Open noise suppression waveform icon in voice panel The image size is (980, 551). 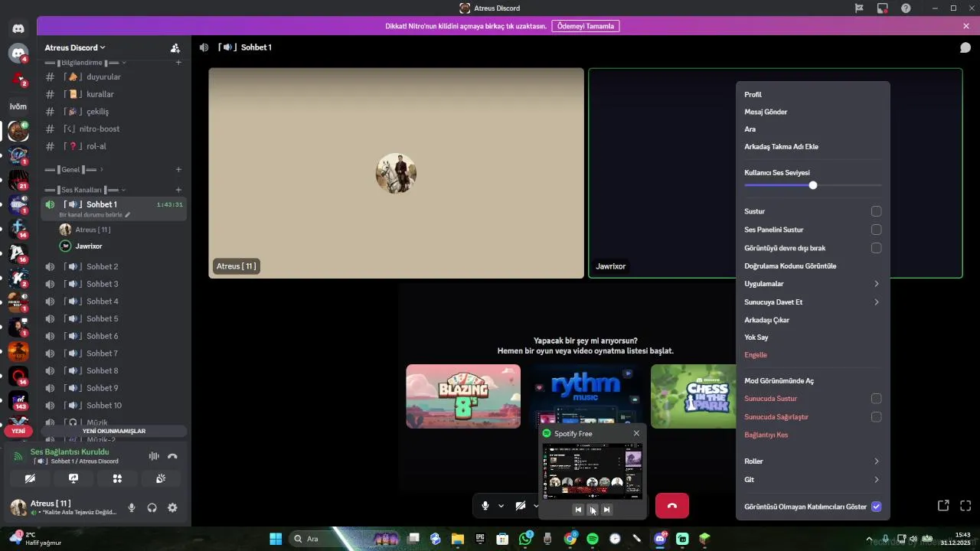[x=154, y=456]
